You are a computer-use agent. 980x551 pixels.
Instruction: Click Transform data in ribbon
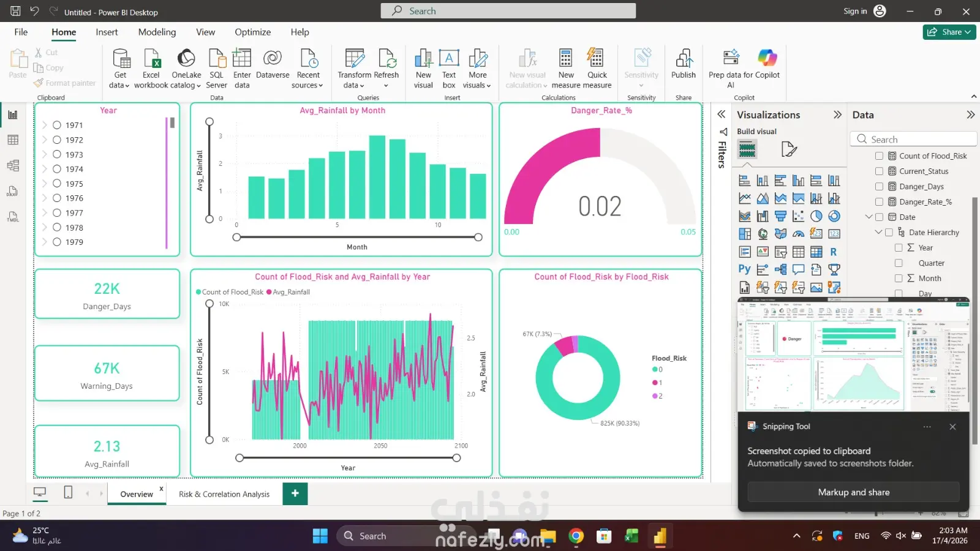point(355,69)
